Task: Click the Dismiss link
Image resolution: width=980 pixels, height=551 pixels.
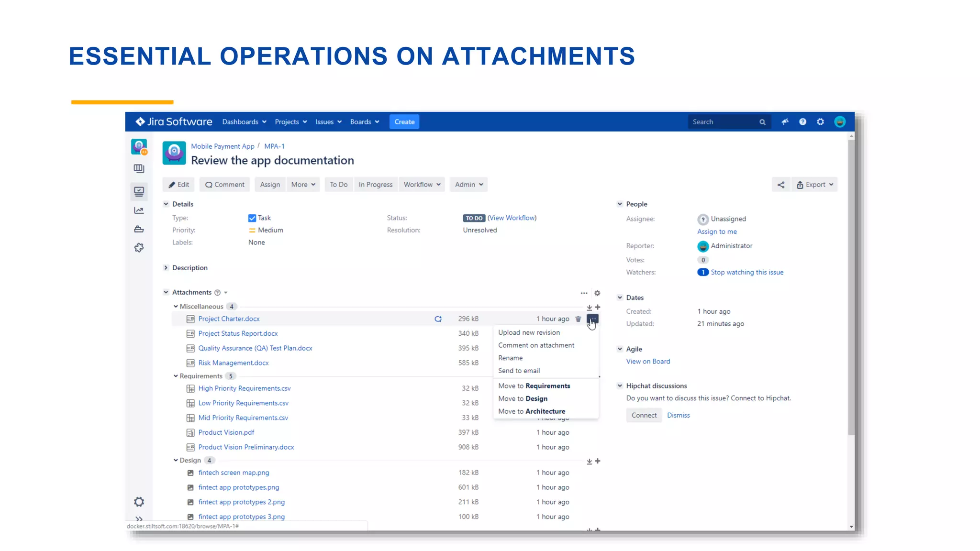Action: [679, 415]
